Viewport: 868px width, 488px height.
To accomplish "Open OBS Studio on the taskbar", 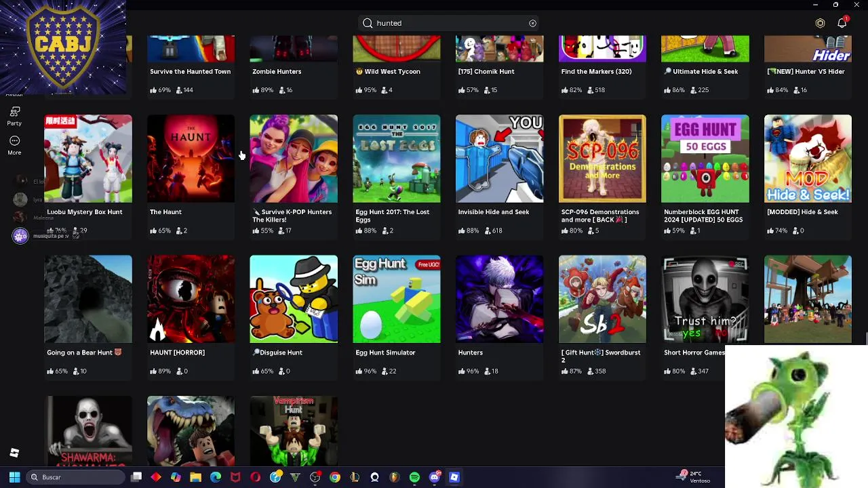I will 315,477.
